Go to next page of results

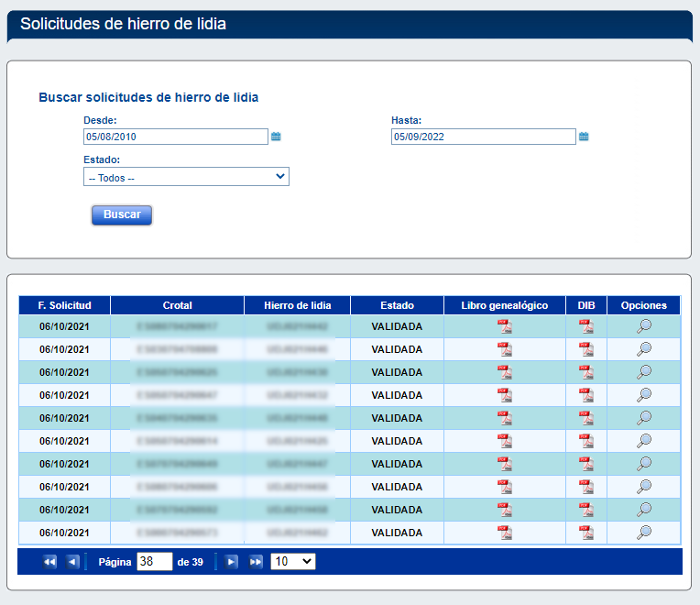pyautogui.click(x=232, y=562)
